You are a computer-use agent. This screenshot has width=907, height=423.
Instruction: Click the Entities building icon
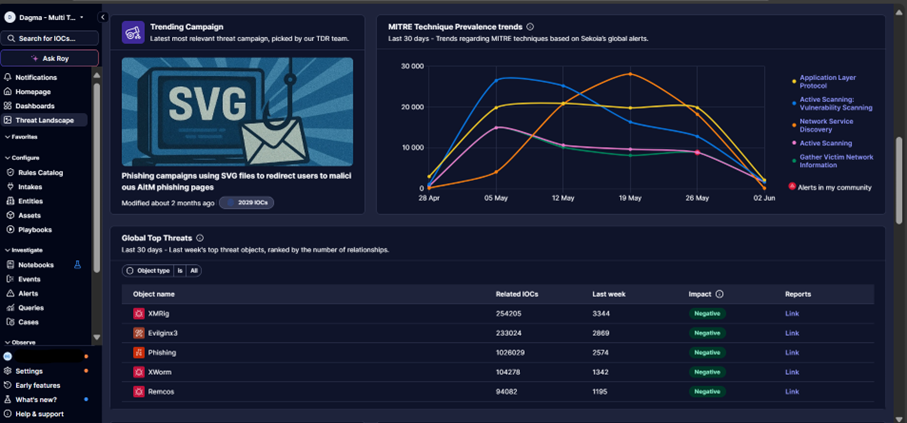point(10,201)
